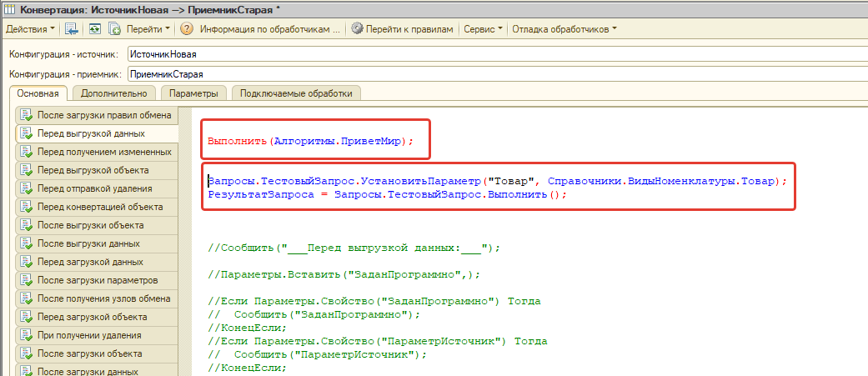This screenshot has width=868, height=376.
Task: Select handler При получении удаления
Action: 97,336
